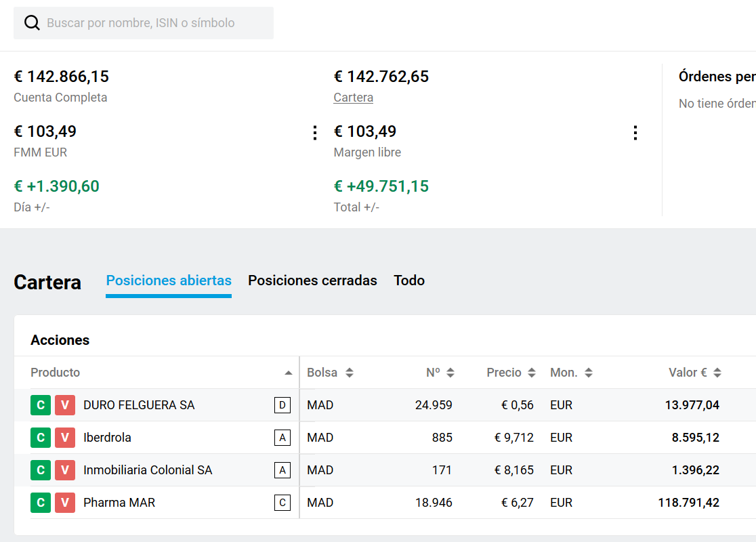Open three-dot menu next to FMM EUR
756x542 pixels.
point(315,133)
